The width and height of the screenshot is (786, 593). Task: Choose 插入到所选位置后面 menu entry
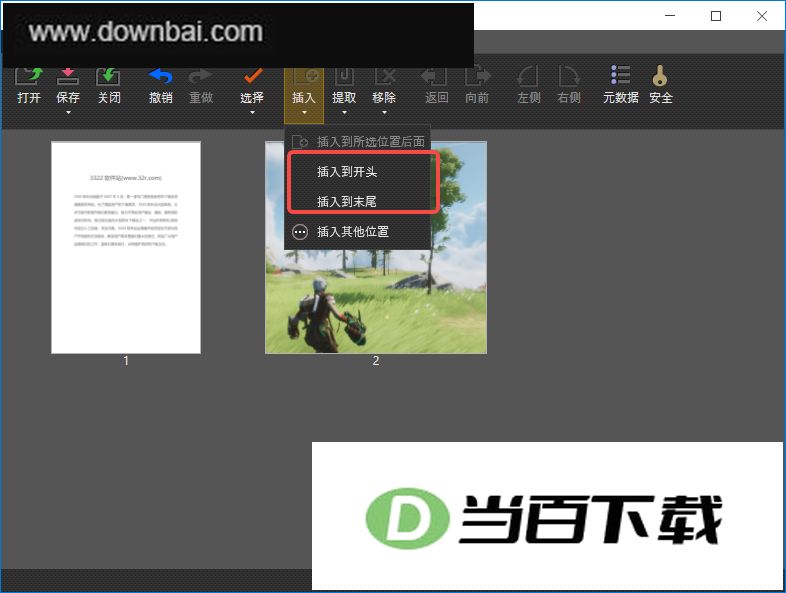pyautogui.click(x=357, y=142)
